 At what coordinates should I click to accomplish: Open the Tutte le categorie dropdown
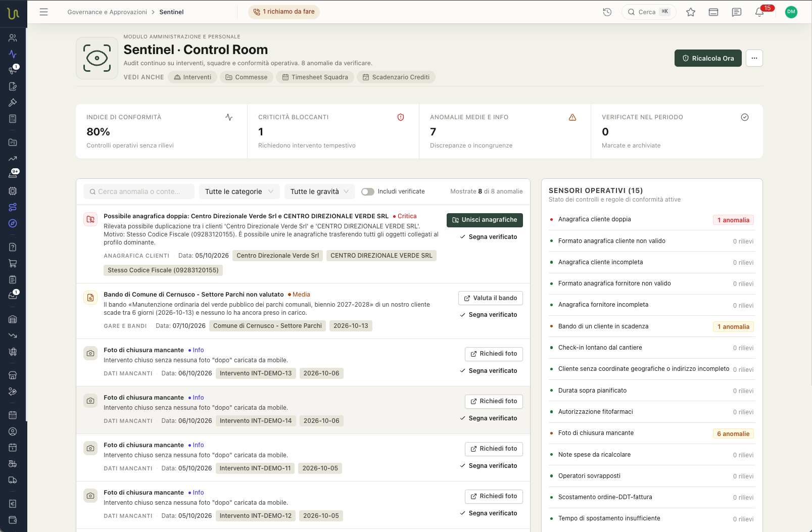pyautogui.click(x=239, y=191)
